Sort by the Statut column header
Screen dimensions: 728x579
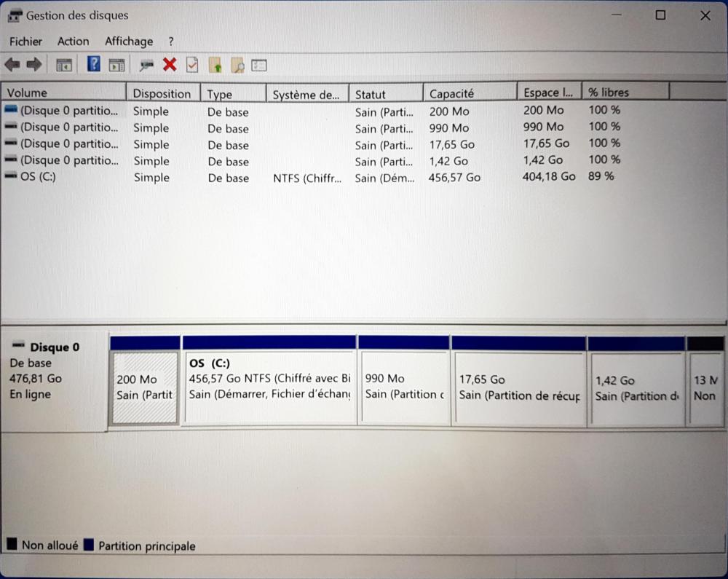pyautogui.click(x=386, y=94)
